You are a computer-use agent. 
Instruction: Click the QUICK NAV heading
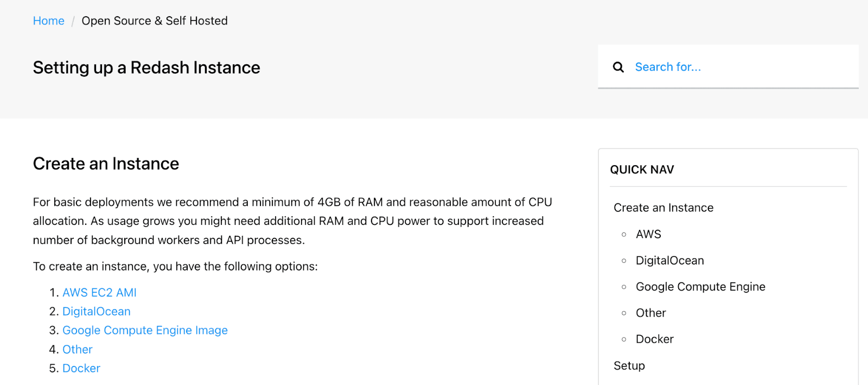642,170
